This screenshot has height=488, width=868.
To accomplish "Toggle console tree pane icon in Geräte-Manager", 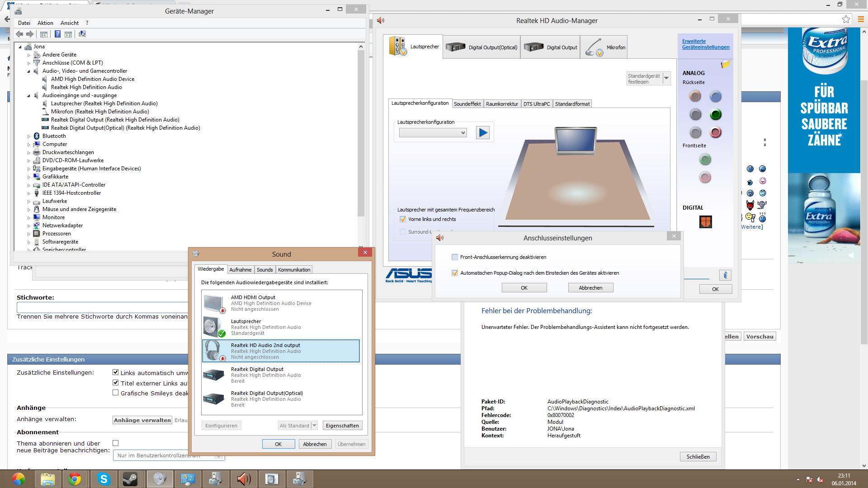I will (x=44, y=34).
